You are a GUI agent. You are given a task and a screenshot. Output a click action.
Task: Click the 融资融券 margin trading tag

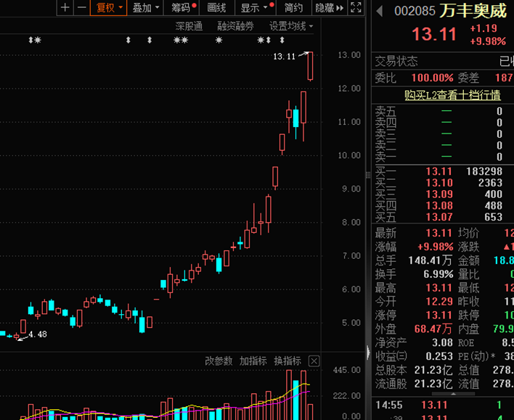click(x=236, y=26)
